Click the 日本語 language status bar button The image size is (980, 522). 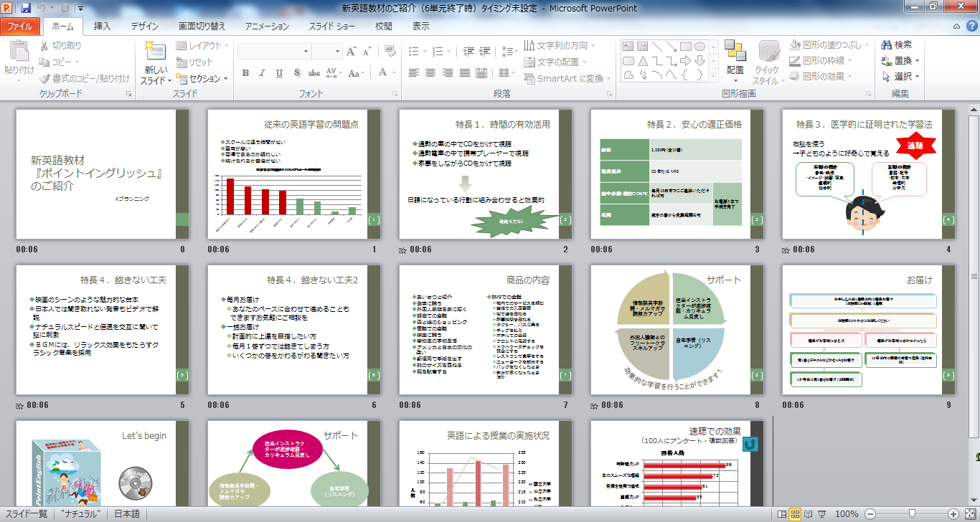[127, 514]
